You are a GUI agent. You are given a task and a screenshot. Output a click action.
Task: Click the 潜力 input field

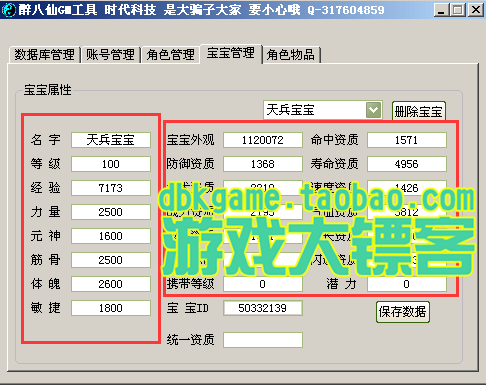click(x=407, y=284)
